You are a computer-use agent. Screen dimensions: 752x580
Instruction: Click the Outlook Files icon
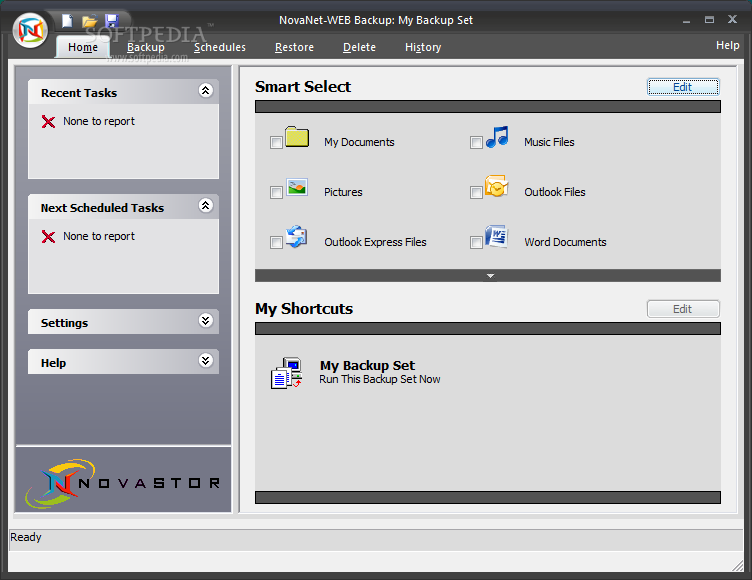coord(496,187)
